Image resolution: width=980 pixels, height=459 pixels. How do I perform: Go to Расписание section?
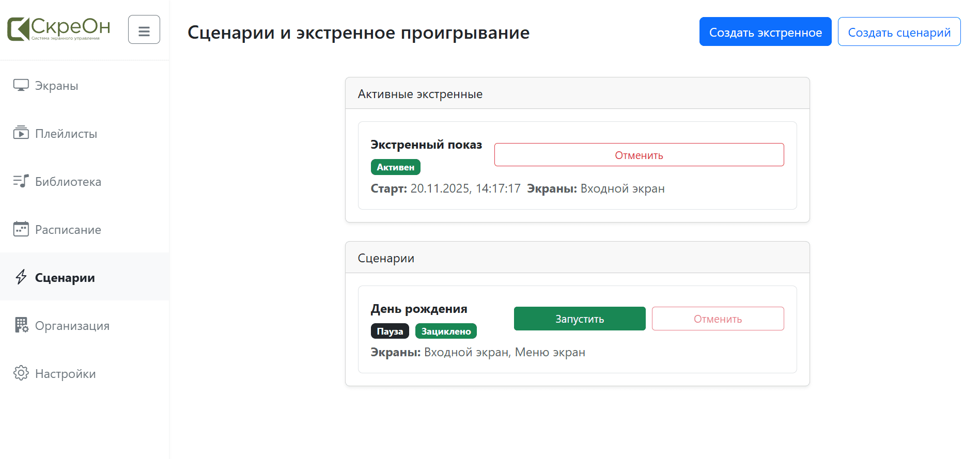(68, 230)
